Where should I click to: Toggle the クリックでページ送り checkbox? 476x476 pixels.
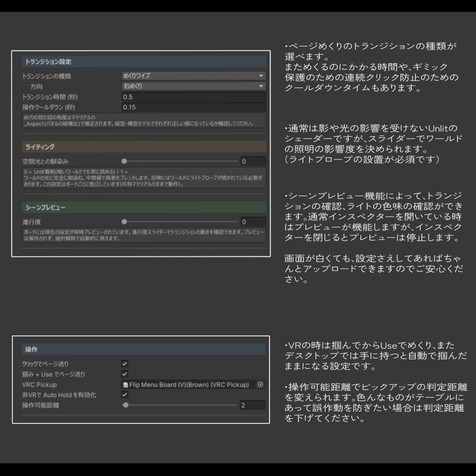click(x=125, y=364)
